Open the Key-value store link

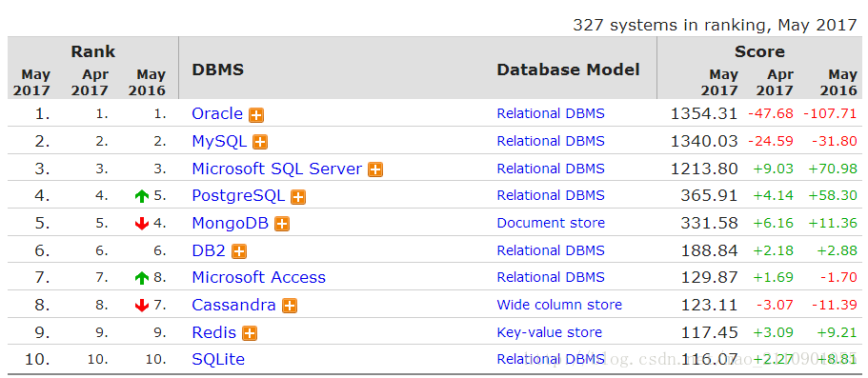tap(549, 332)
